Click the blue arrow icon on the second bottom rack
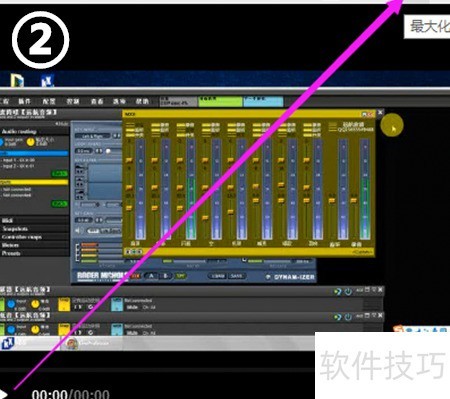This screenshot has height=399, width=450. point(338,317)
